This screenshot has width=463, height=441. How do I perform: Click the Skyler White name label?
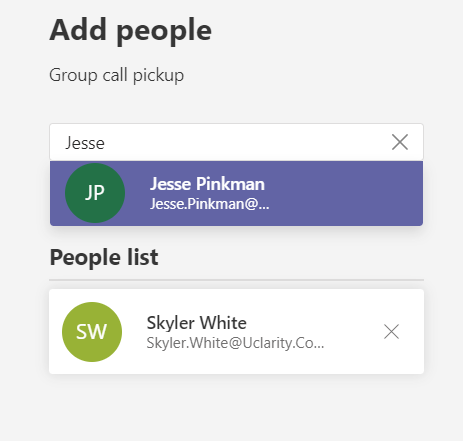click(x=197, y=323)
